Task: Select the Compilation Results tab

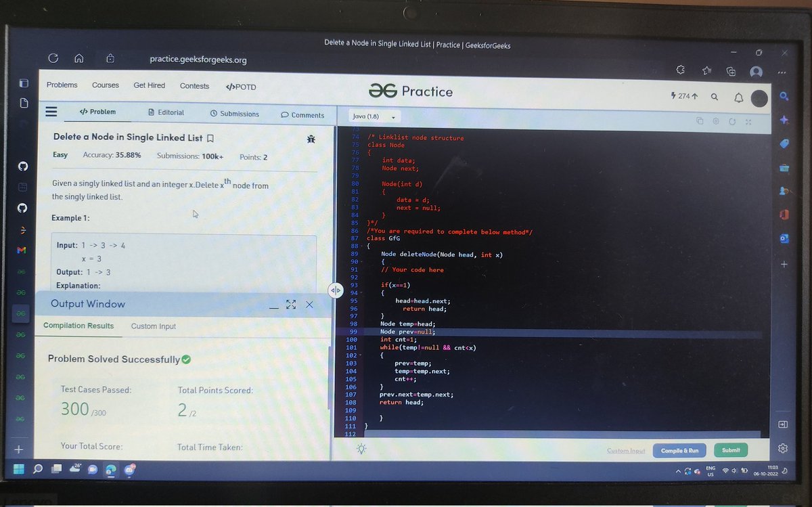Action: [78, 326]
